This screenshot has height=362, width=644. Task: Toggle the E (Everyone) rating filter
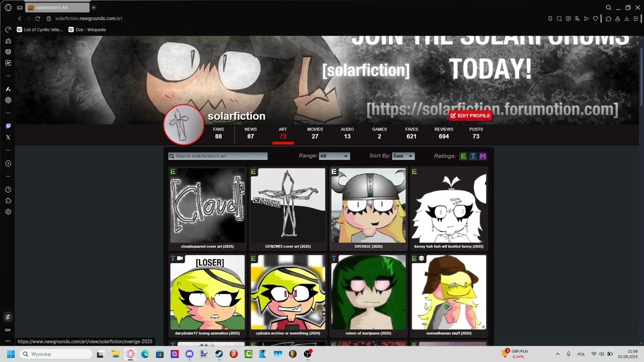[463, 156]
